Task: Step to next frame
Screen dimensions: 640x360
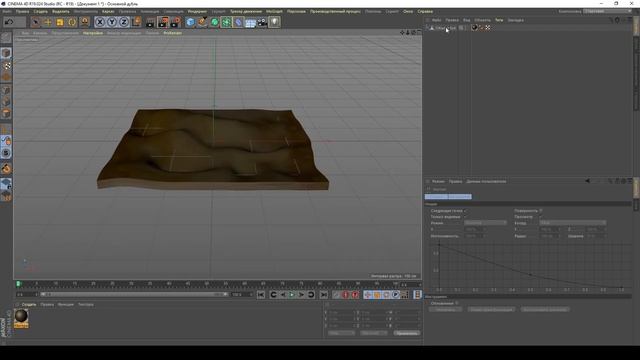Action: 301,295
